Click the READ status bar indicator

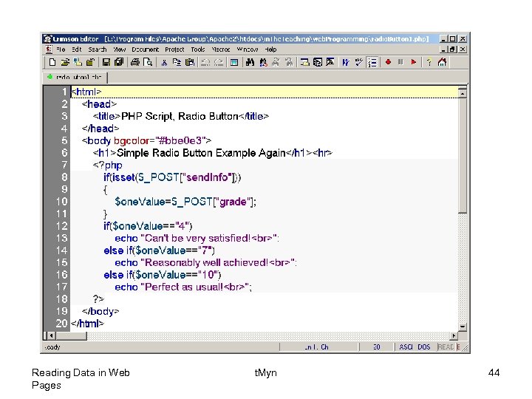tap(446, 347)
